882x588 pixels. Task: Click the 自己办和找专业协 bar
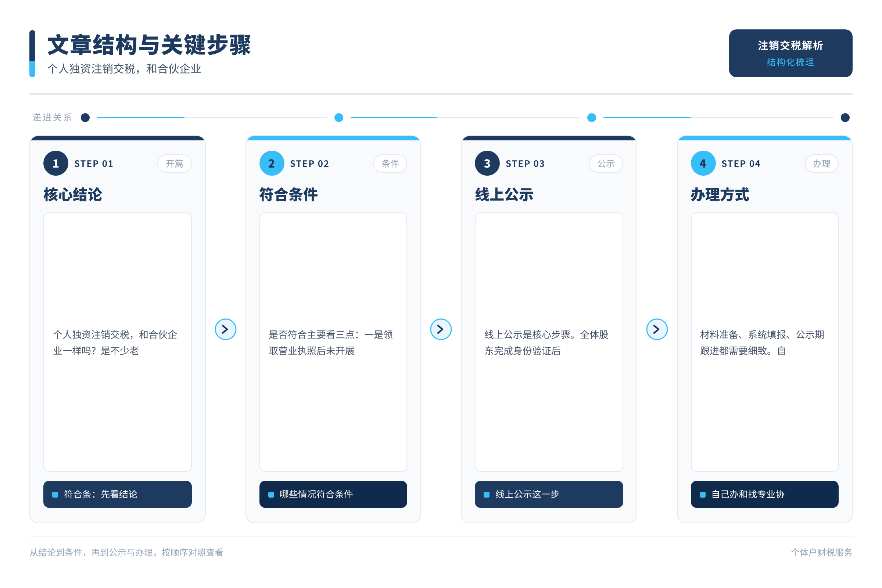(x=764, y=494)
